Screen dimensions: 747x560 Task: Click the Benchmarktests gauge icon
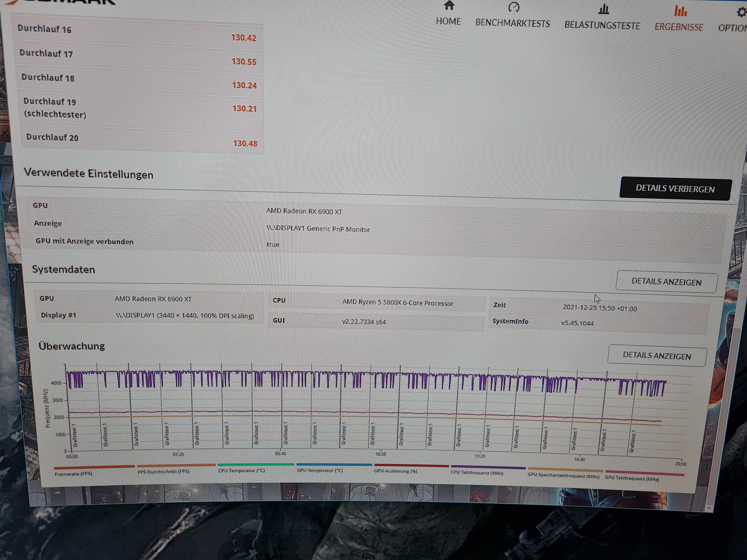tap(514, 7)
